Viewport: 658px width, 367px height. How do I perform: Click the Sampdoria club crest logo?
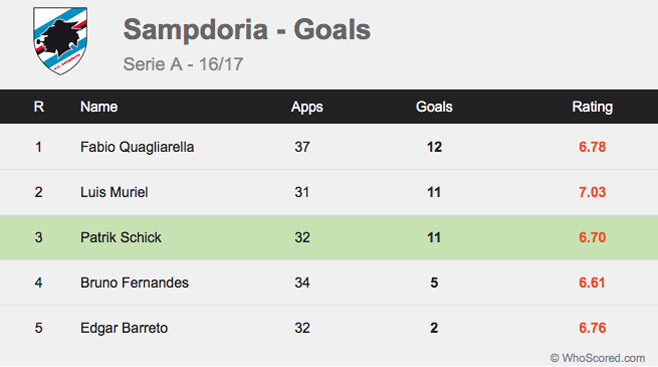click(60, 41)
